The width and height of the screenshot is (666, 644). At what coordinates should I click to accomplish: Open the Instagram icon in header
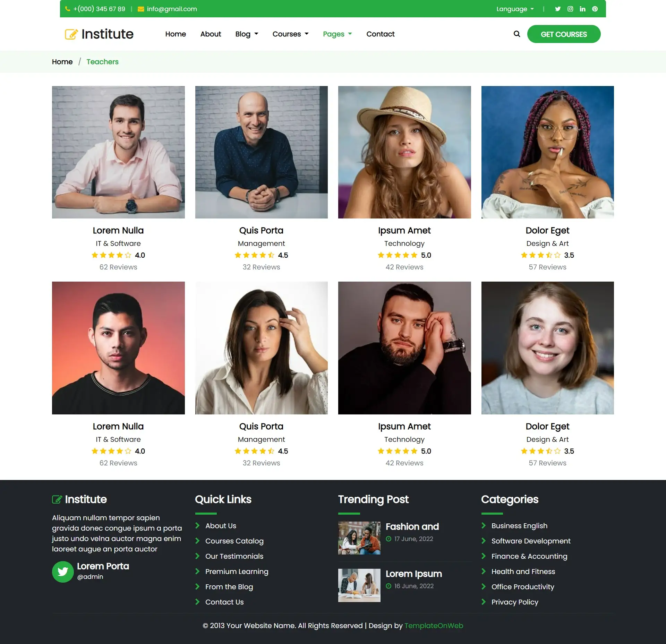pos(570,9)
